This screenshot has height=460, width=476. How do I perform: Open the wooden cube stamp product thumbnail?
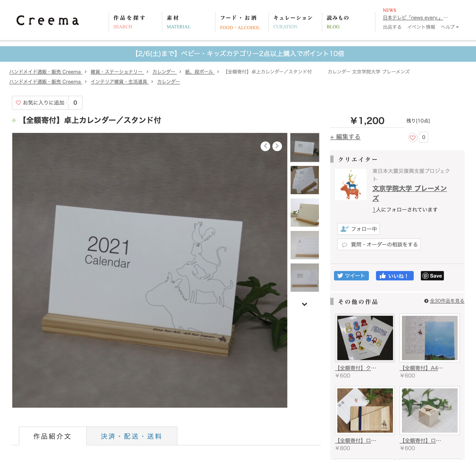pos(430,411)
